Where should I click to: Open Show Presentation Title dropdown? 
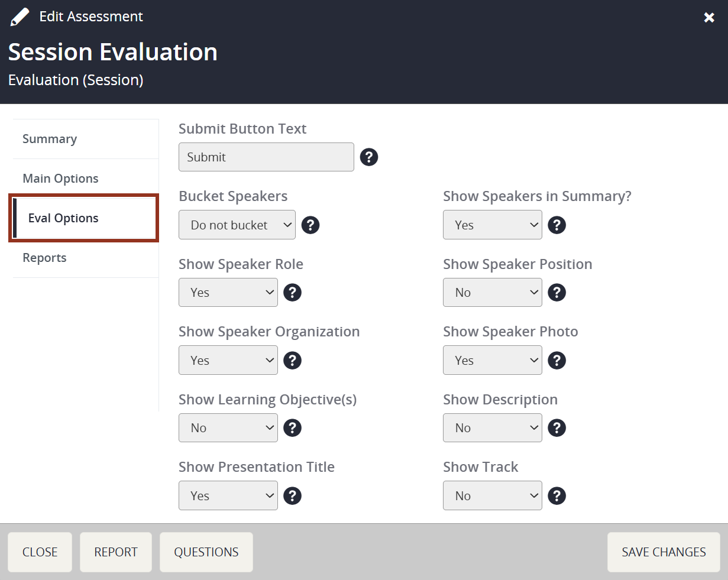(x=228, y=496)
